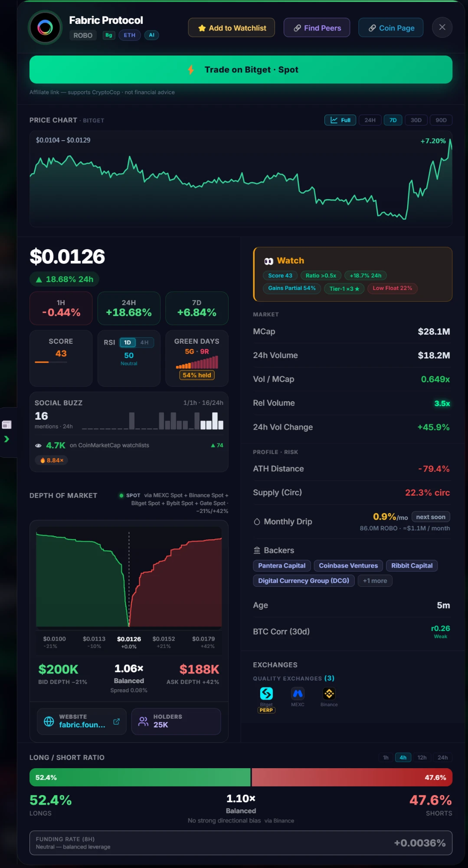Click the Tier-1 ×3 star tag
This screenshot has height=868, width=468.
(x=344, y=288)
